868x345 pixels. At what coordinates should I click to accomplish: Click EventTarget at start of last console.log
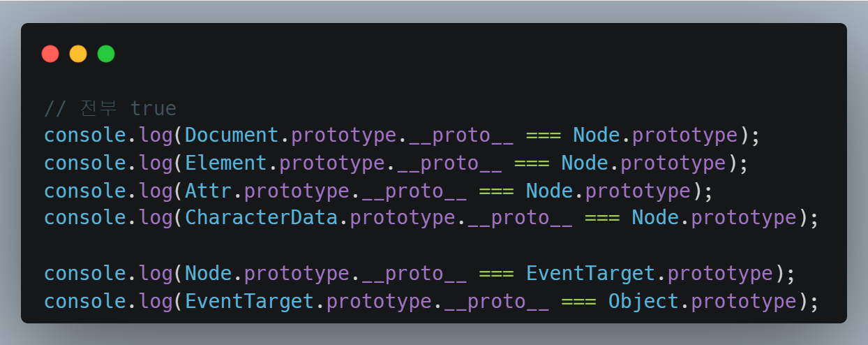249,301
